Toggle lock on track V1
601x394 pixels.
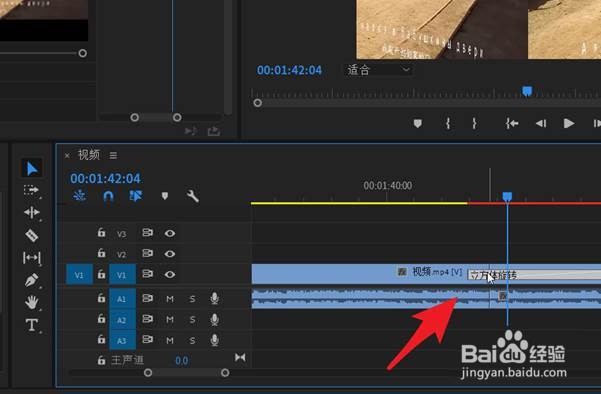click(101, 274)
